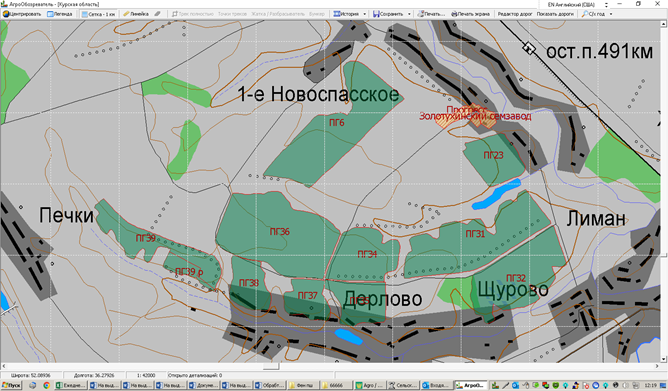Click the Щурово village label
The width and height of the screenshot is (668, 391).
click(x=513, y=290)
